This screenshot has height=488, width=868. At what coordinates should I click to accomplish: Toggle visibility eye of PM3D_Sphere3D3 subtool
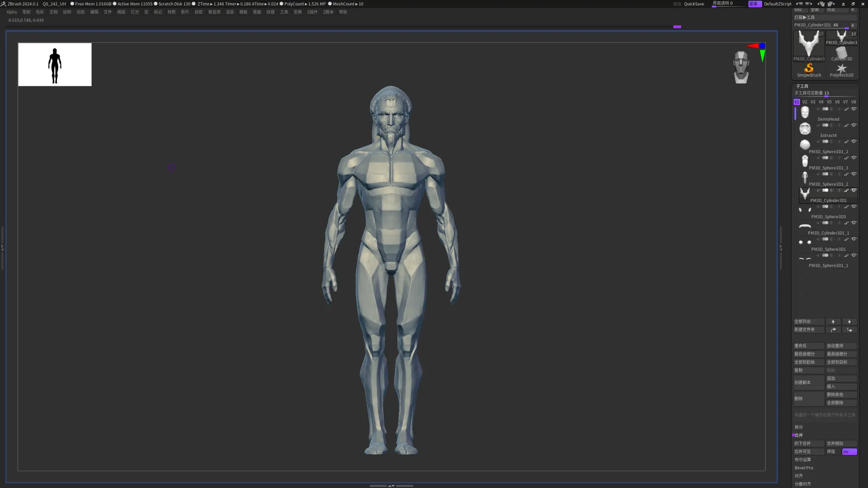854,206
